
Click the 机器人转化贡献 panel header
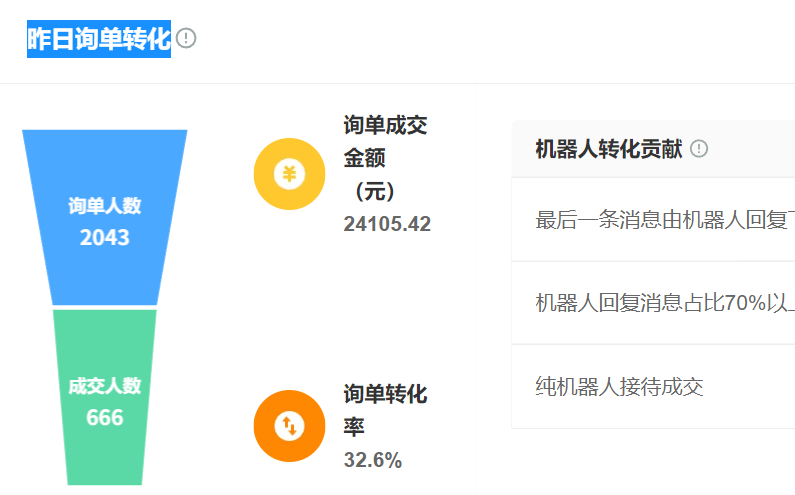click(609, 149)
